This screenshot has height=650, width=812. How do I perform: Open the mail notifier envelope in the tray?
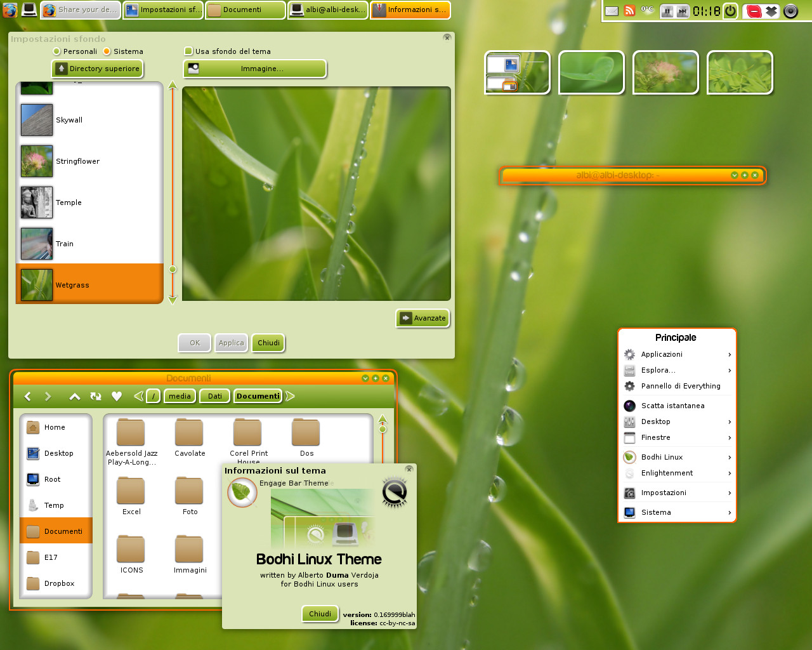point(612,11)
